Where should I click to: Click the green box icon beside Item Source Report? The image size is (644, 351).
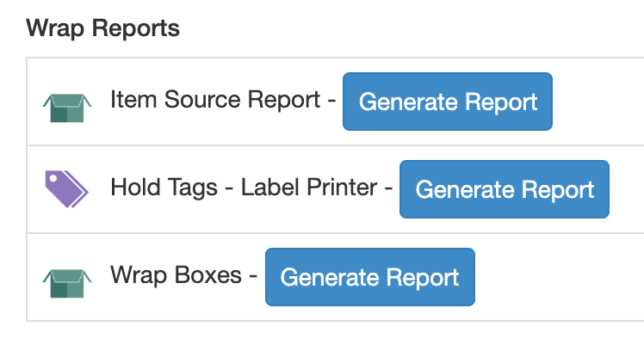pos(67,108)
